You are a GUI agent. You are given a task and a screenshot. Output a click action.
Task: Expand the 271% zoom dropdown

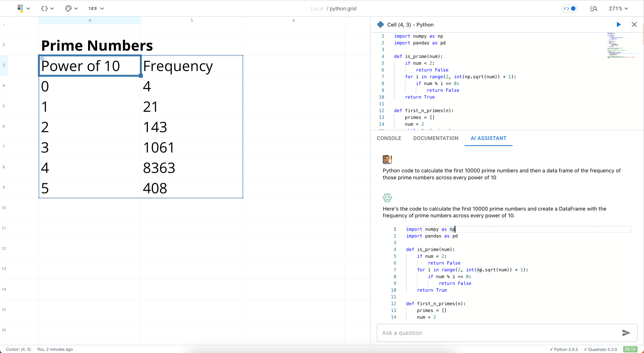click(618, 8)
